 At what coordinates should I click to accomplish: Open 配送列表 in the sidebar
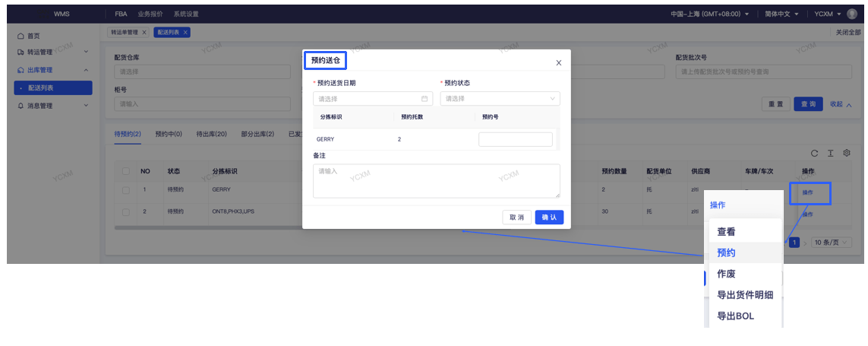53,87
